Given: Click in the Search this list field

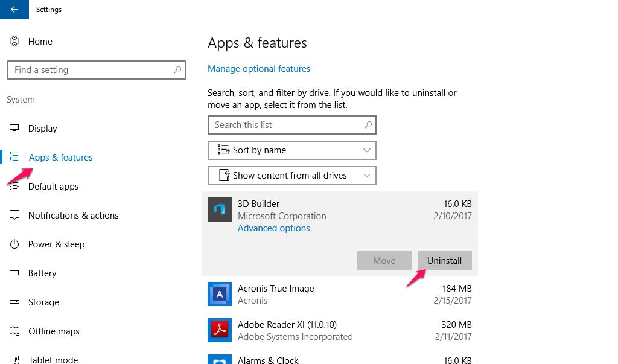Looking at the screenshot, I should (284, 125).
